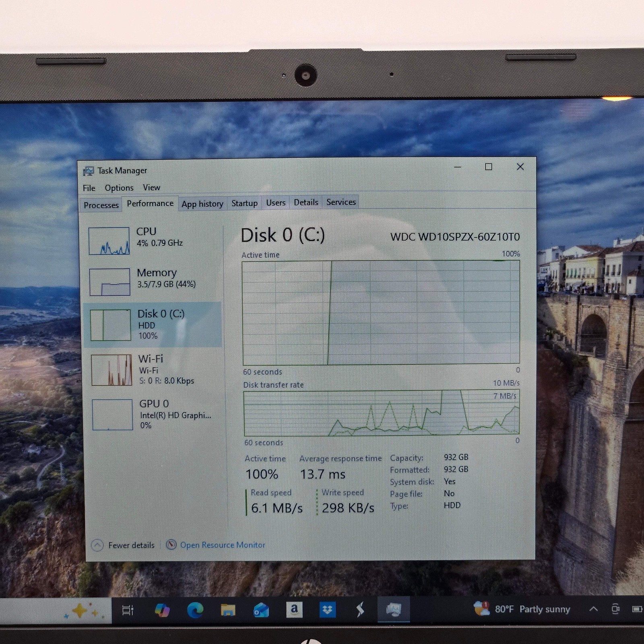Screen dimensions: 644x644
Task: Click the Wi-Fi mini graph thumbnail
Action: (x=111, y=370)
